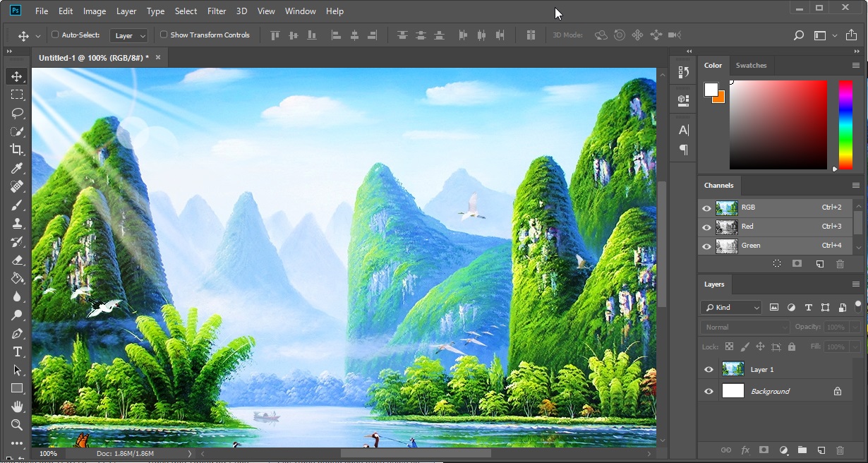This screenshot has height=463, width=868.
Task: Select the Horizontal Type tool
Action: pos(17,351)
